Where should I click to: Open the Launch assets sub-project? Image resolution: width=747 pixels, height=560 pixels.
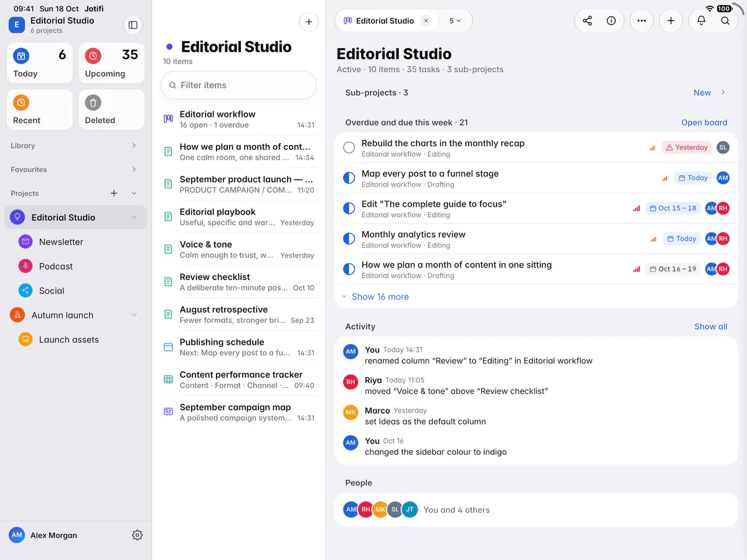pos(76,340)
